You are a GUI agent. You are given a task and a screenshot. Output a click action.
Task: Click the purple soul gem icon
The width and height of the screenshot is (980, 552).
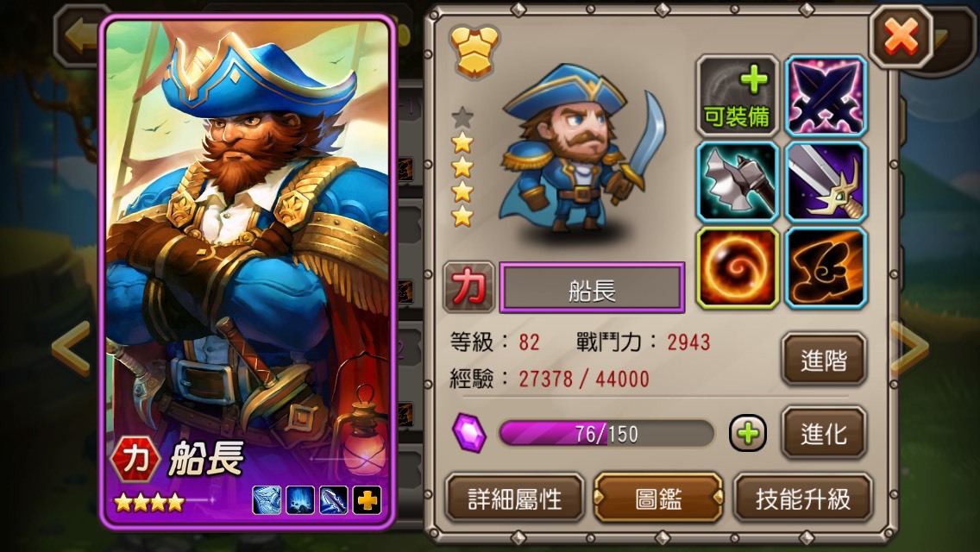coord(468,433)
